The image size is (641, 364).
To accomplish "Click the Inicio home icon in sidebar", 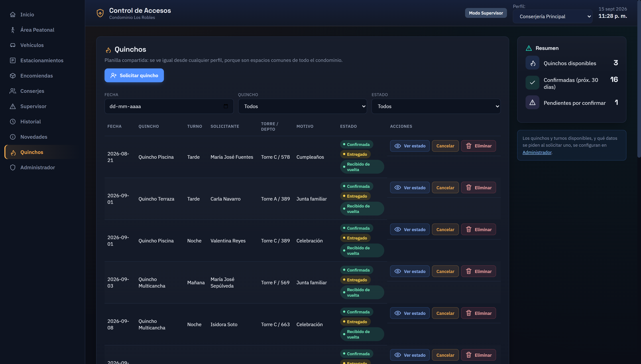I will point(13,15).
